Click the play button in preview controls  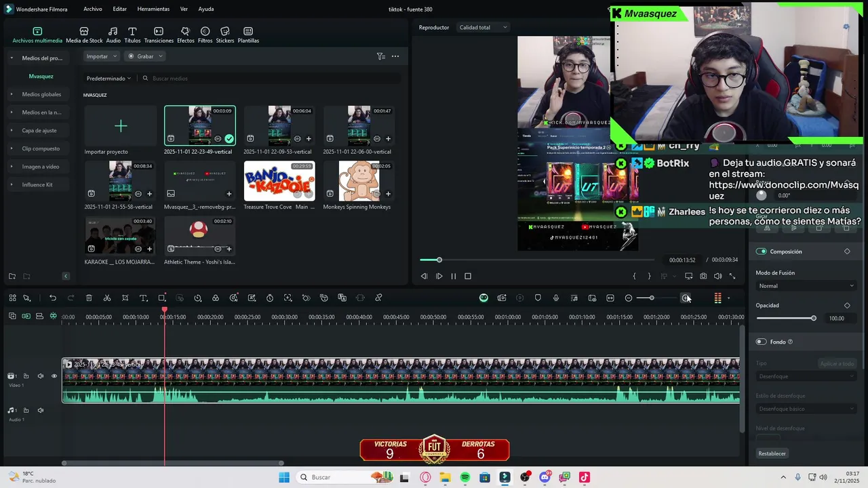(x=439, y=277)
